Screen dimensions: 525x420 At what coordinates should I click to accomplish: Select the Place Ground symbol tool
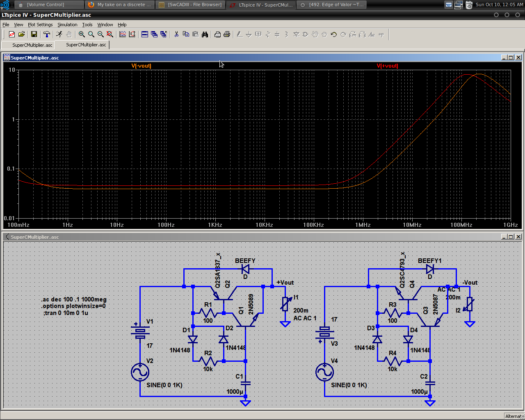[x=249, y=34]
